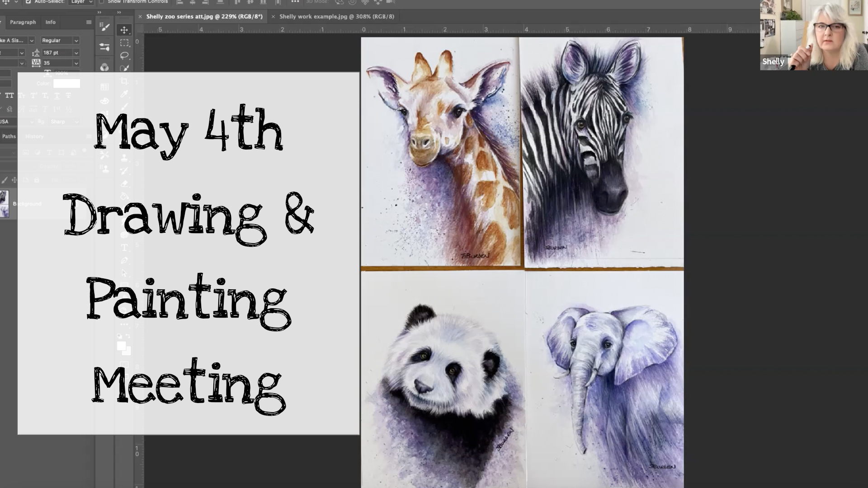Image resolution: width=868 pixels, height=488 pixels.
Task: Close the Shelly work example.jpg tab
Action: (x=273, y=17)
